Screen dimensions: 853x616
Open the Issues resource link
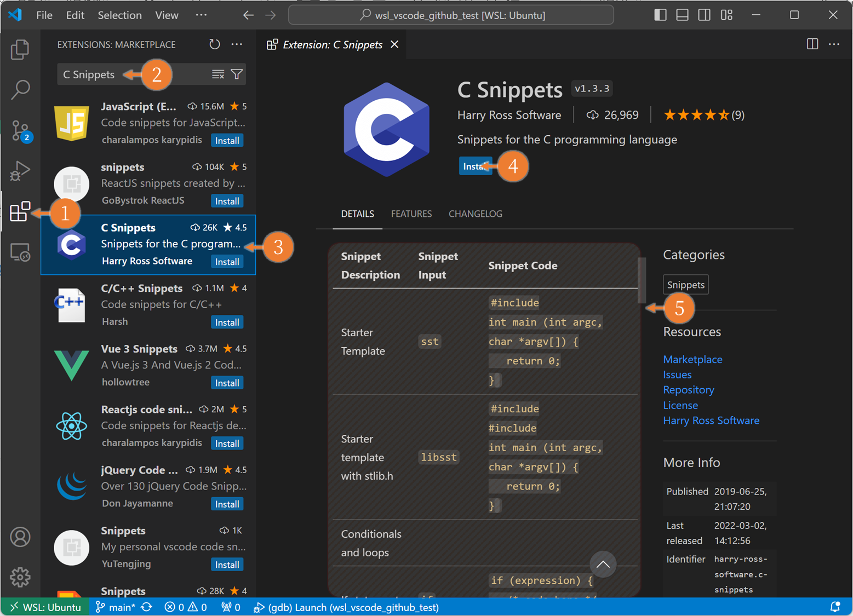point(677,375)
